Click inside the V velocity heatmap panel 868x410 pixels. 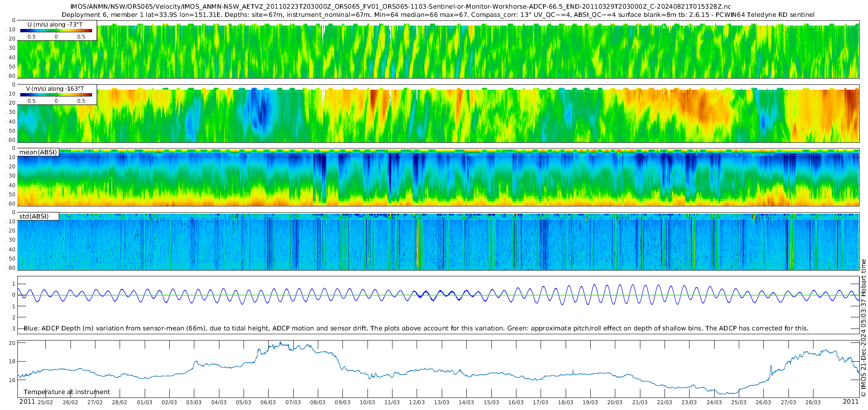click(x=438, y=113)
